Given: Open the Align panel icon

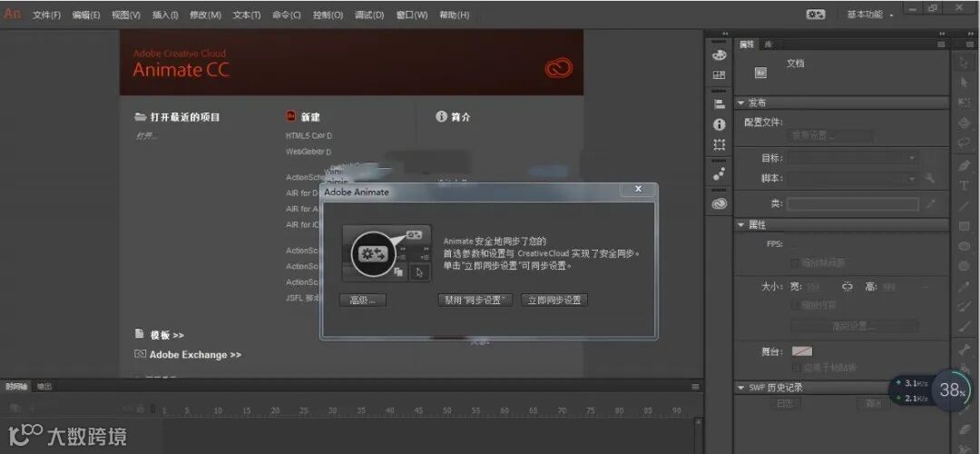Looking at the screenshot, I should click(x=720, y=104).
